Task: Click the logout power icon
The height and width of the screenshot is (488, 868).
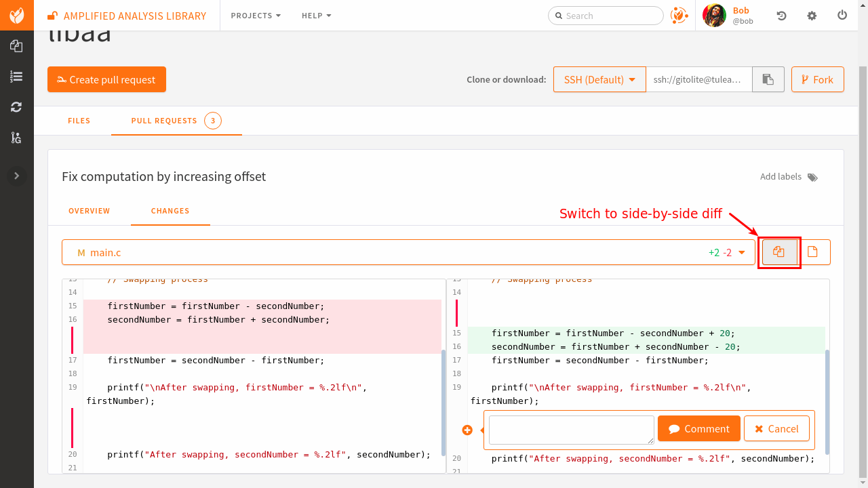Action: pos(842,15)
